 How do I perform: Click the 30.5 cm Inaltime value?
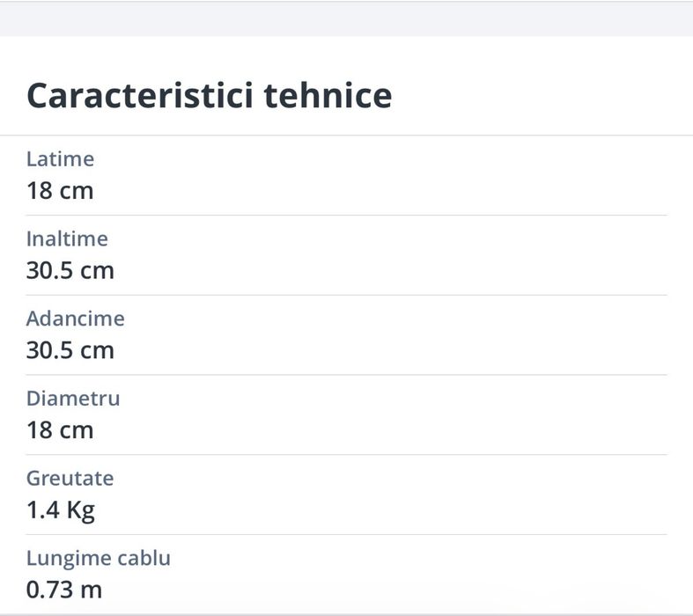click(70, 271)
